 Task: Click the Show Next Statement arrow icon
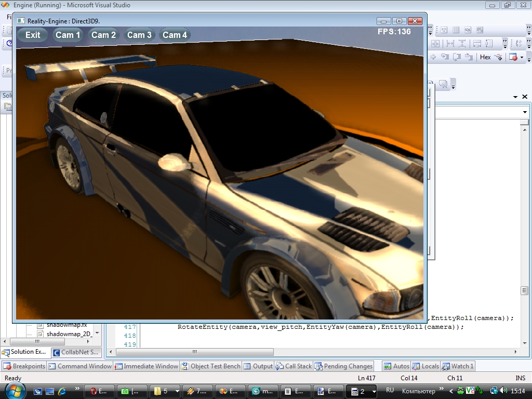click(432, 57)
